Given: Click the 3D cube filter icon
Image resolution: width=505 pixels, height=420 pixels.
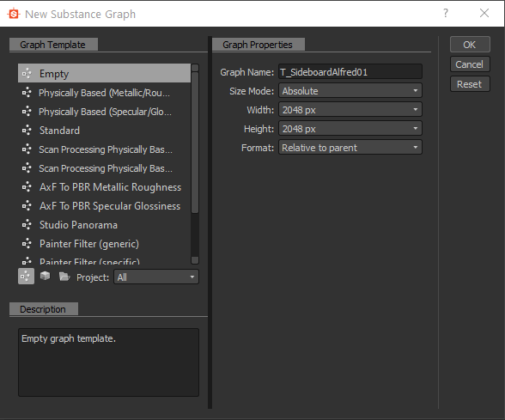Looking at the screenshot, I should coord(45,276).
